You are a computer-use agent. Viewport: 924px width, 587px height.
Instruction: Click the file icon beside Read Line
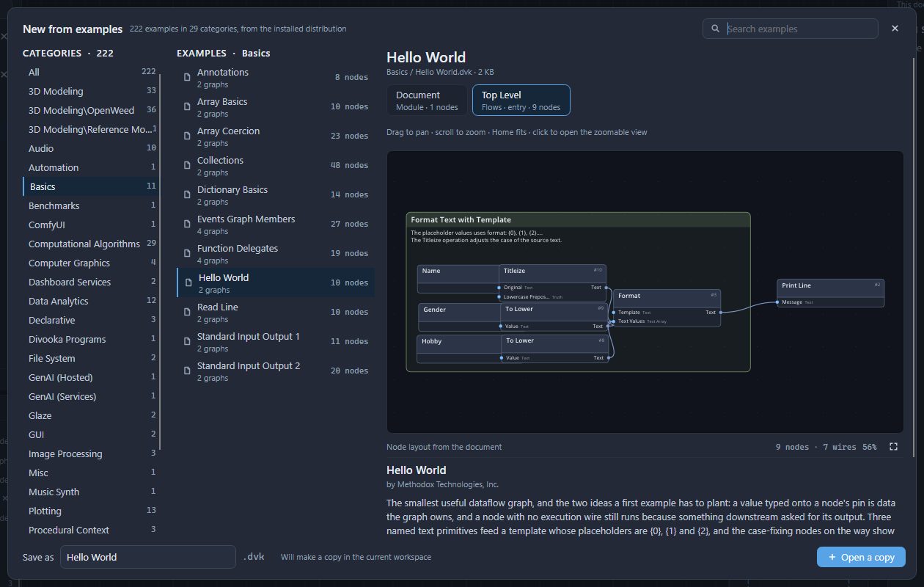[x=187, y=312]
